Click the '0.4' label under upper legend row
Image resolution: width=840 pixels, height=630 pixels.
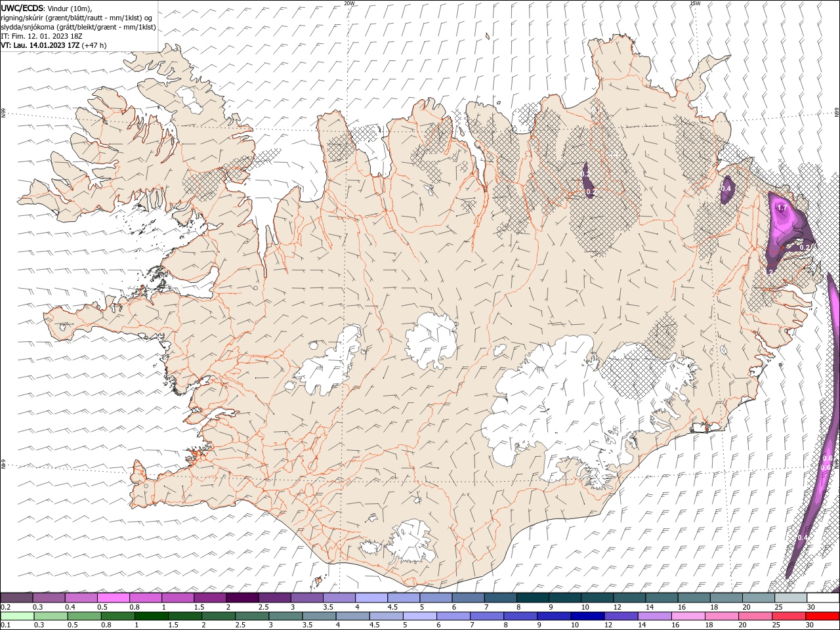point(70,607)
